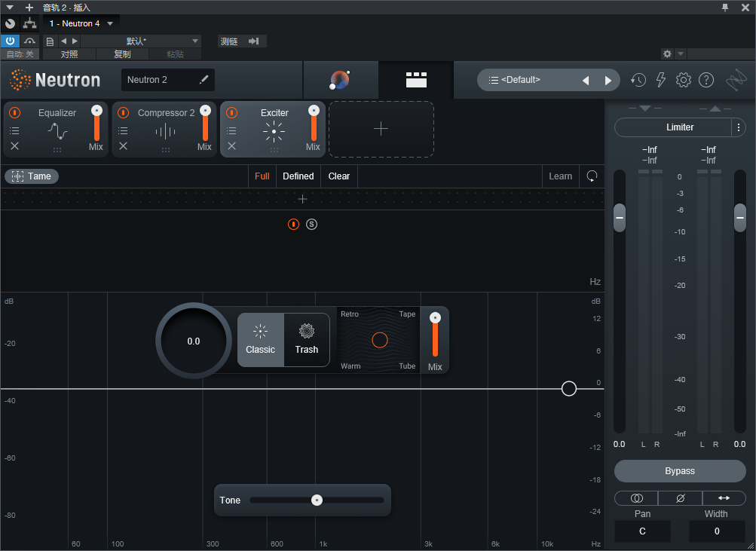The image size is (756, 551).
Task: Solo the Exciter band S button
Action: (x=311, y=224)
